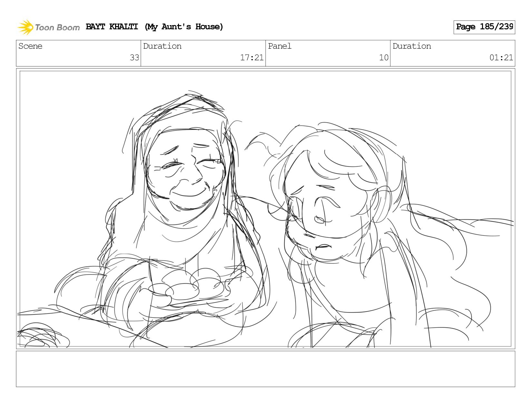This screenshot has height=411, width=532.
Task: Click the 'Panel' header label
Action: click(280, 46)
